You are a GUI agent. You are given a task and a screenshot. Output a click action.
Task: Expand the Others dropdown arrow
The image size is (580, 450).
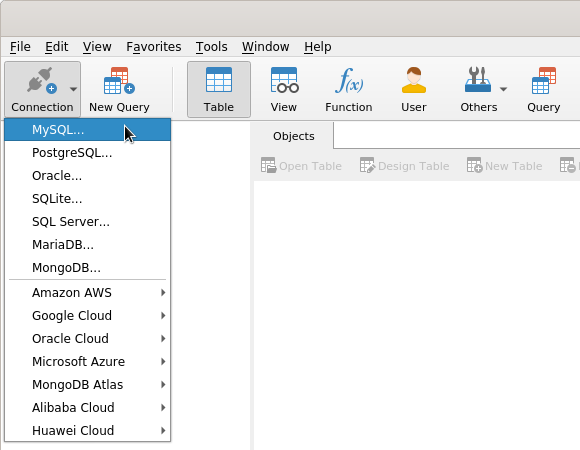point(503,89)
